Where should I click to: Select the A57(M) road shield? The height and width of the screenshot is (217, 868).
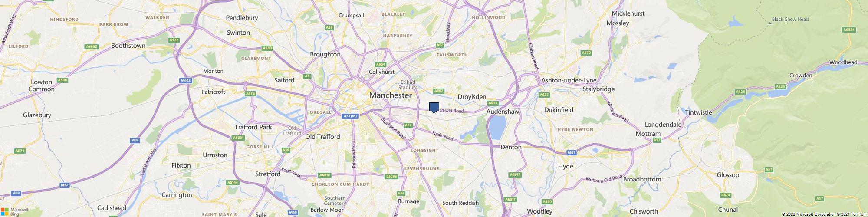coord(350,116)
